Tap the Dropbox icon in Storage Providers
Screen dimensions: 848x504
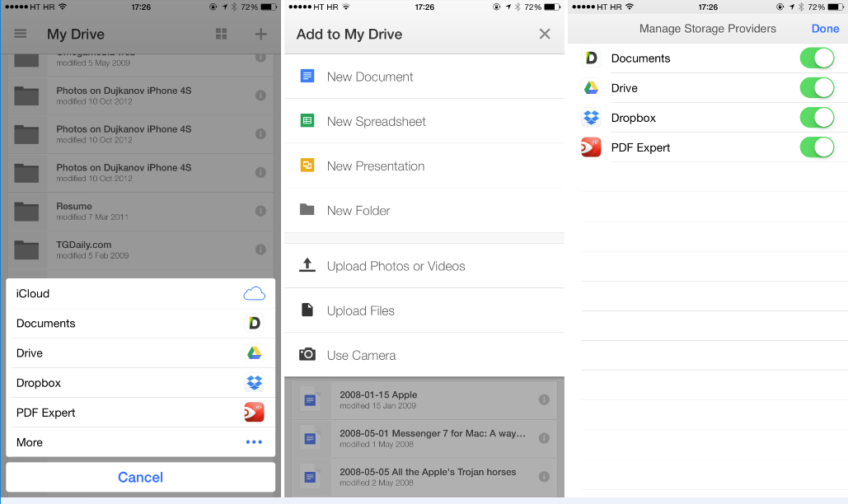point(591,117)
